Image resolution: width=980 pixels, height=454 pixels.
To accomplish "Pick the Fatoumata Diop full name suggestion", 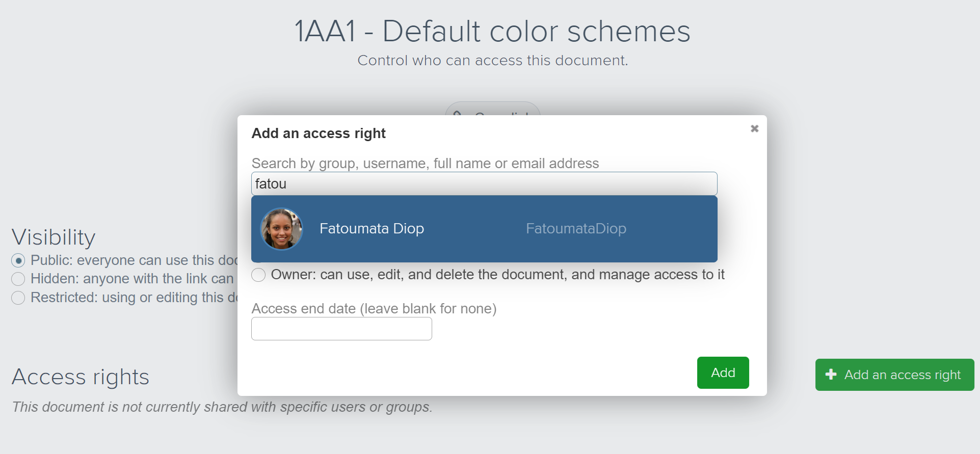I will 372,229.
